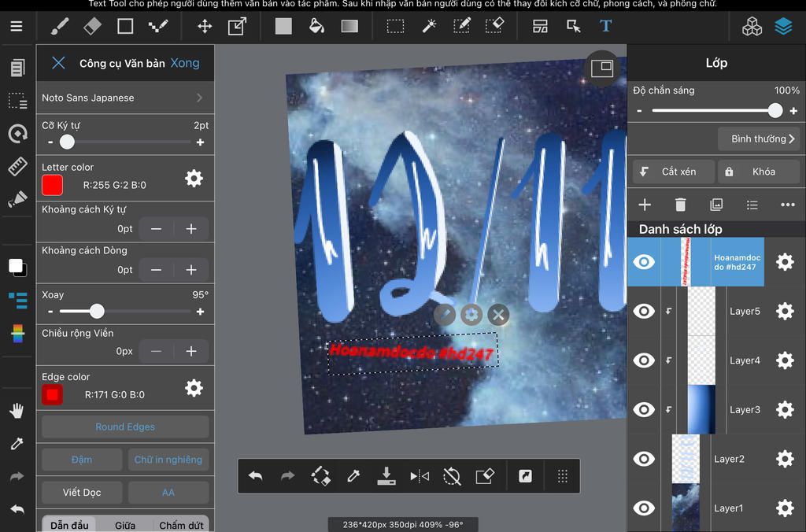Hide Layer5 visibility eye
The width and height of the screenshot is (806, 532).
[x=644, y=311]
